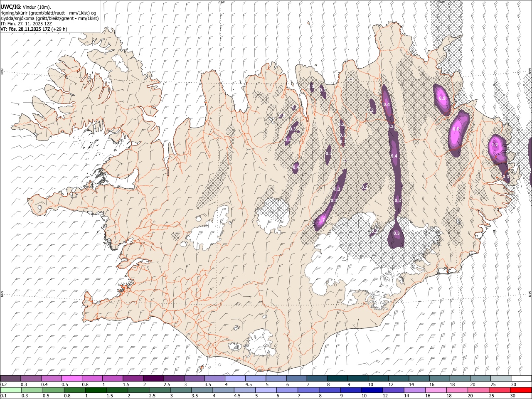Click the 20W longitude label

pos(221,2)
